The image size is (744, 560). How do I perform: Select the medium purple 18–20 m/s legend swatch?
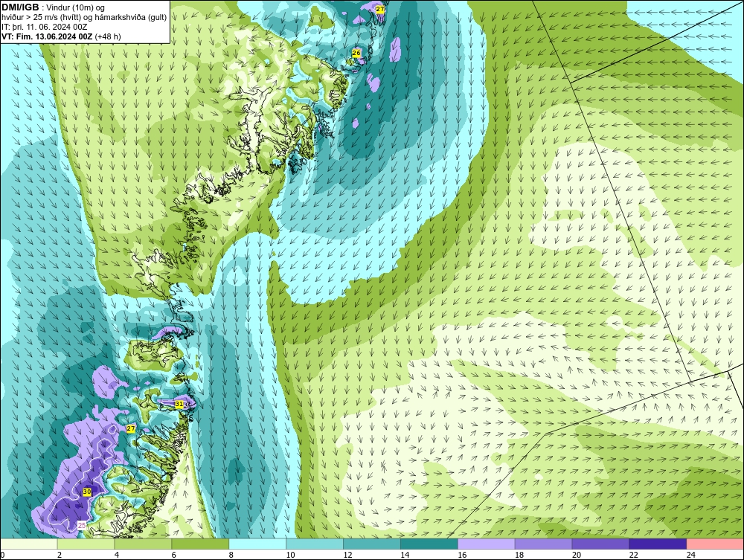(543, 544)
